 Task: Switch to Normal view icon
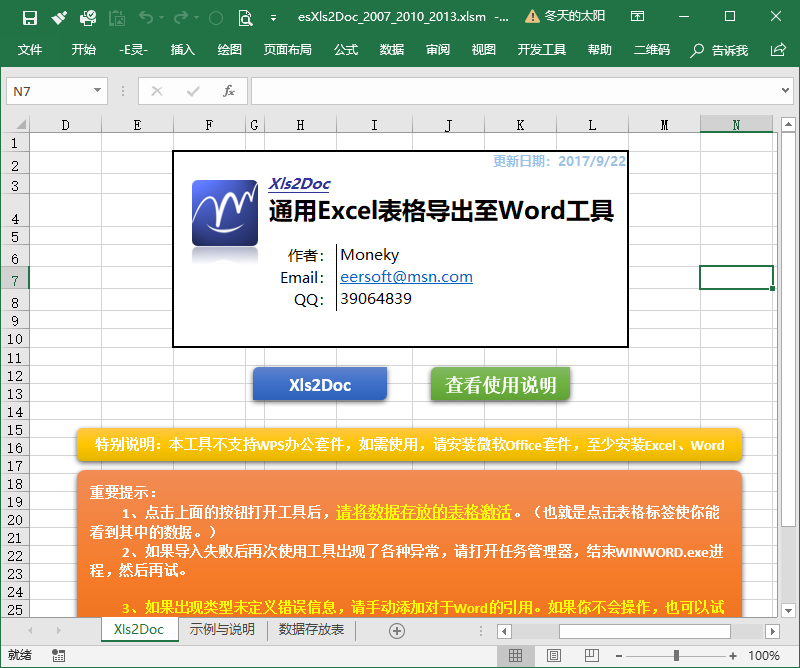(x=515, y=655)
